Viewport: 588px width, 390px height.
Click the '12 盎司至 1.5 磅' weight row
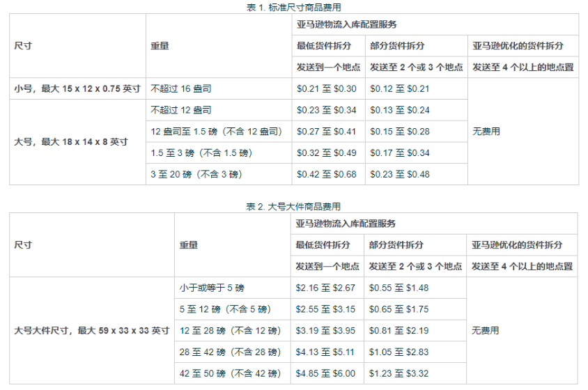216,132
